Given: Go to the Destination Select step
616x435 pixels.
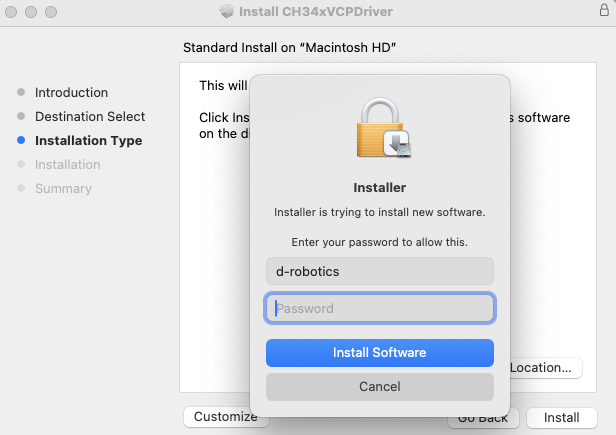Looking at the screenshot, I should [90, 117].
